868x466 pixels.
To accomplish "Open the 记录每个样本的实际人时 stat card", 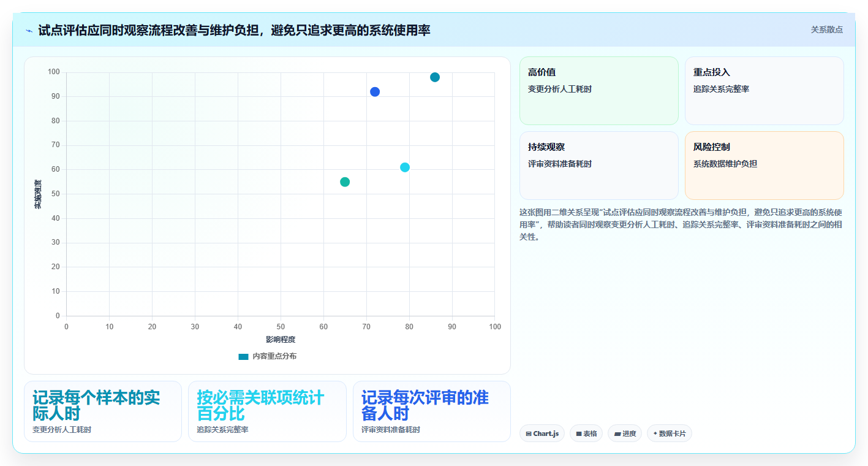I will [103, 411].
